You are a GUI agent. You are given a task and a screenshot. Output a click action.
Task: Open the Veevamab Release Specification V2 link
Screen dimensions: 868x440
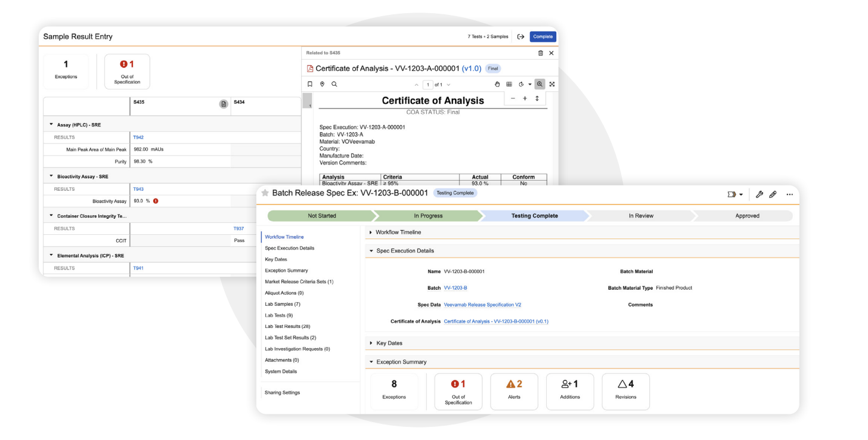click(x=482, y=305)
